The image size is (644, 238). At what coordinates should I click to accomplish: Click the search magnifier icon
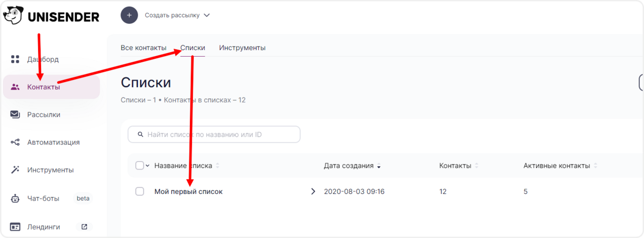click(140, 135)
